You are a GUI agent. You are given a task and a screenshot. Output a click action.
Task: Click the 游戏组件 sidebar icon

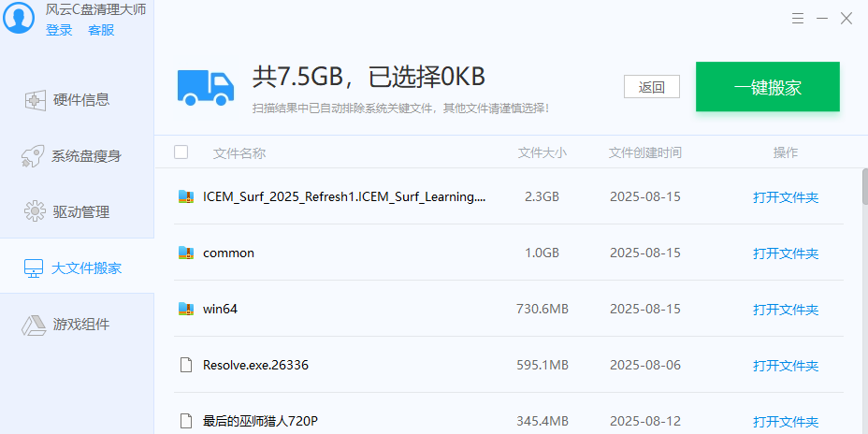pyautogui.click(x=35, y=325)
